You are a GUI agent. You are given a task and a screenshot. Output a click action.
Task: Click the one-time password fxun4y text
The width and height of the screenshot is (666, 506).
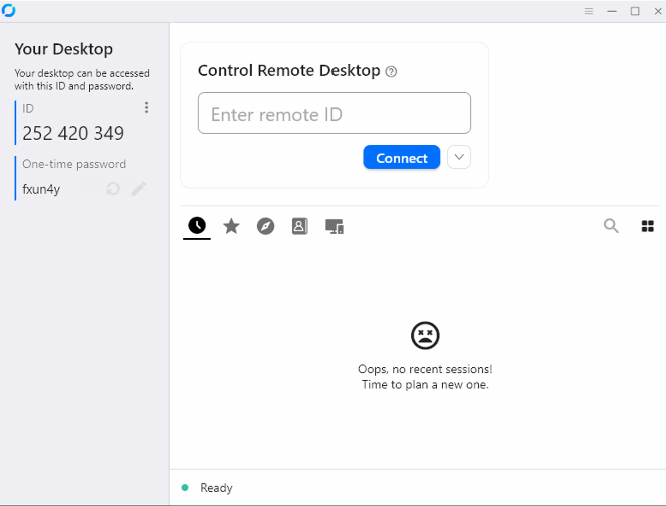42,189
